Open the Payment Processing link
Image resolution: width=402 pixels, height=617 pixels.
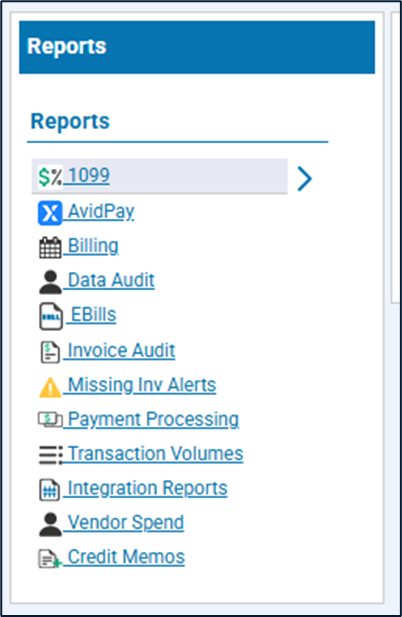(x=153, y=419)
